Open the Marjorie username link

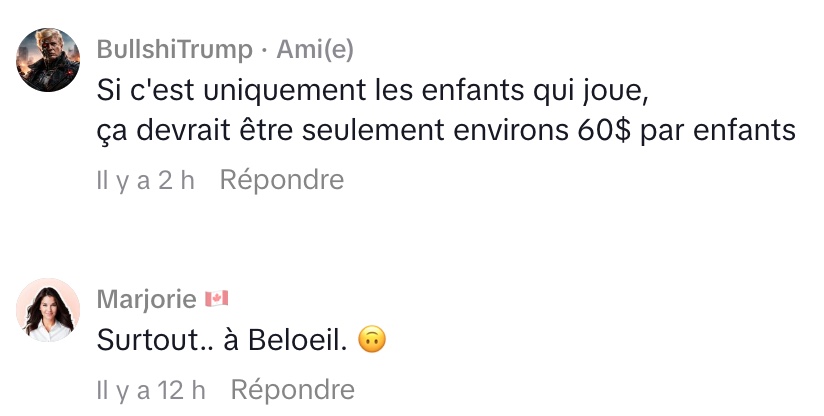[x=145, y=299]
